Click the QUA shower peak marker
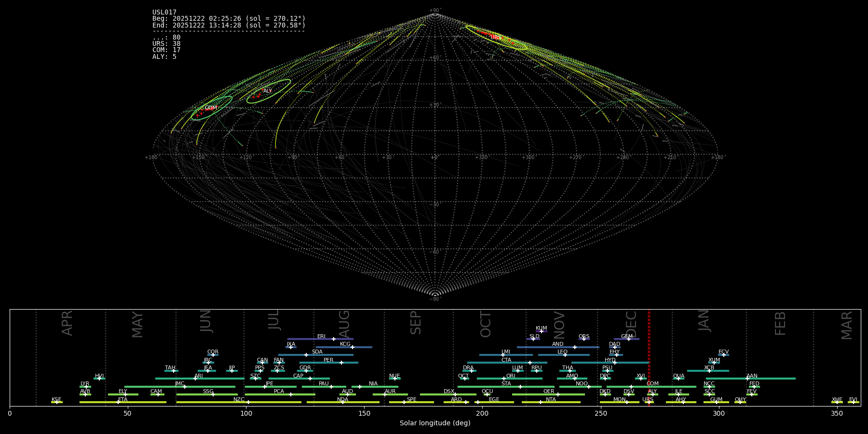 pyautogui.click(x=678, y=379)
